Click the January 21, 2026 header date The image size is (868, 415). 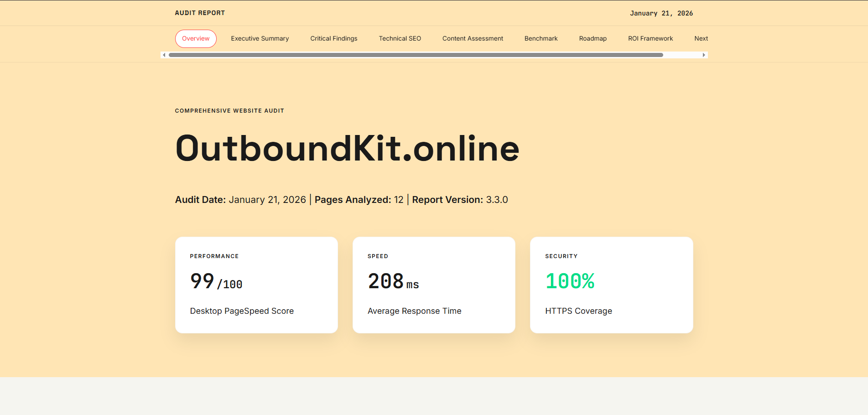[x=661, y=13]
